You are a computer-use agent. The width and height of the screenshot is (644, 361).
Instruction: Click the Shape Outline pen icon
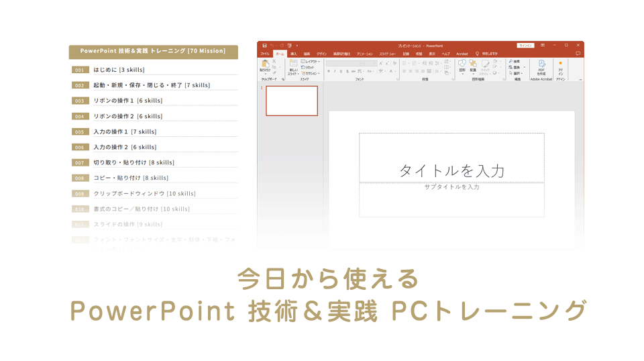[x=495, y=66]
